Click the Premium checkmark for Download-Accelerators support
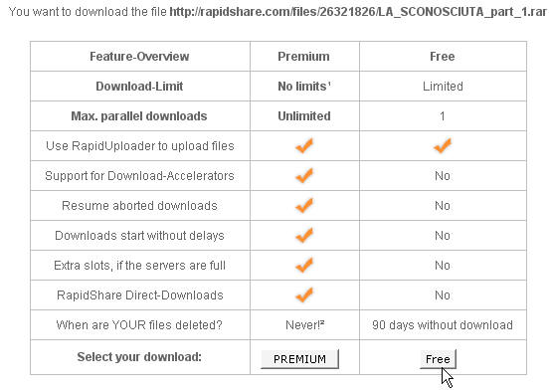 pos(304,175)
